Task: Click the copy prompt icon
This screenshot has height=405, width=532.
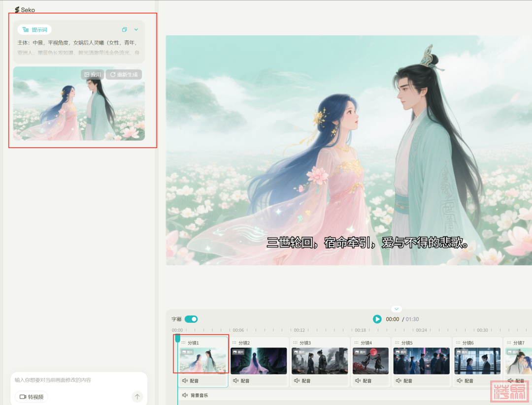Action: (x=125, y=30)
